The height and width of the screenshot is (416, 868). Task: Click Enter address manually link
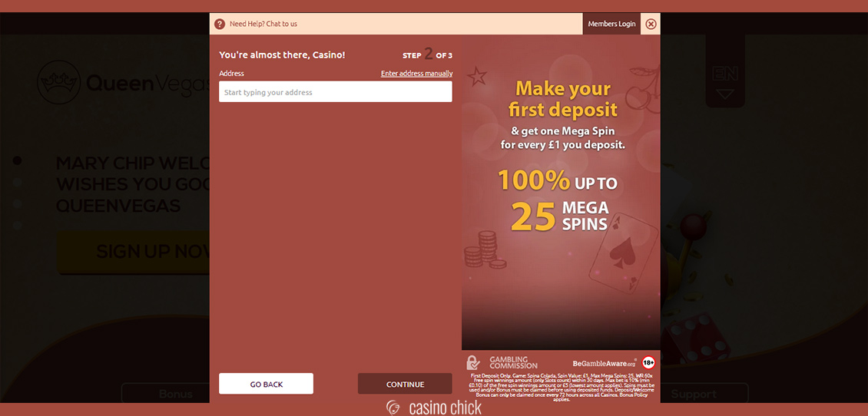coord(417,74)
